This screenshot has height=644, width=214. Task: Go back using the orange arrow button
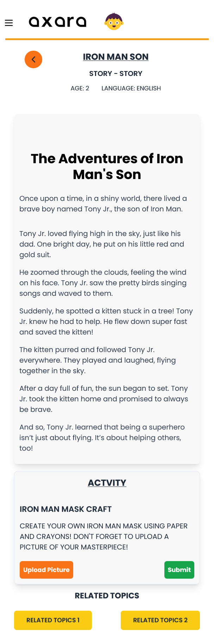33,59
